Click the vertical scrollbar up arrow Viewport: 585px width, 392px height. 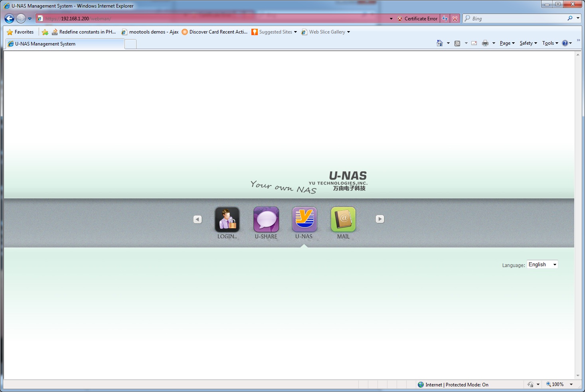click(578, 55)
